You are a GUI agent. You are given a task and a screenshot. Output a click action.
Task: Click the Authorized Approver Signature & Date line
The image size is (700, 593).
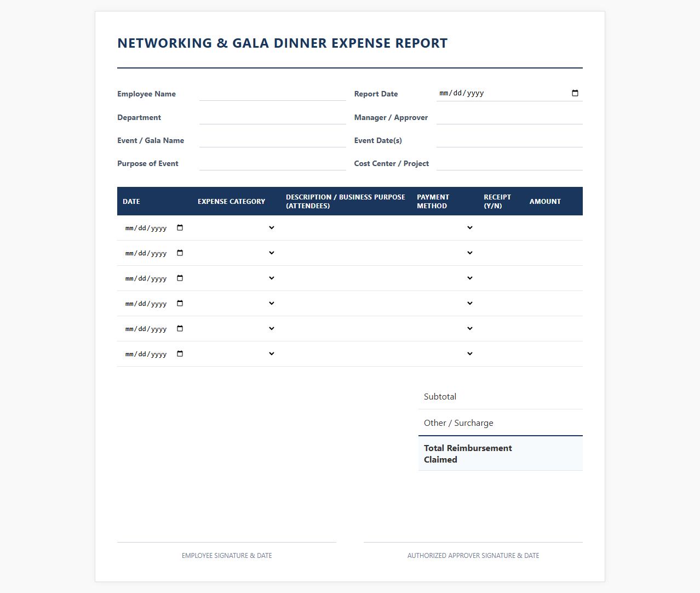473,542
